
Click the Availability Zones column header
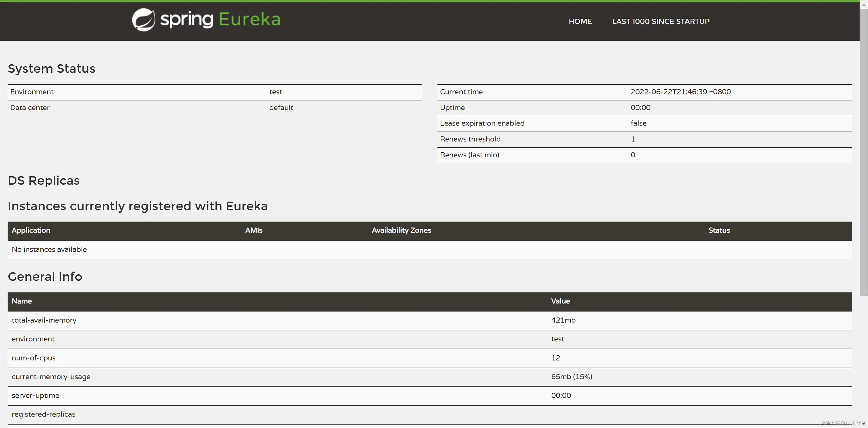[x=401, y=231]
